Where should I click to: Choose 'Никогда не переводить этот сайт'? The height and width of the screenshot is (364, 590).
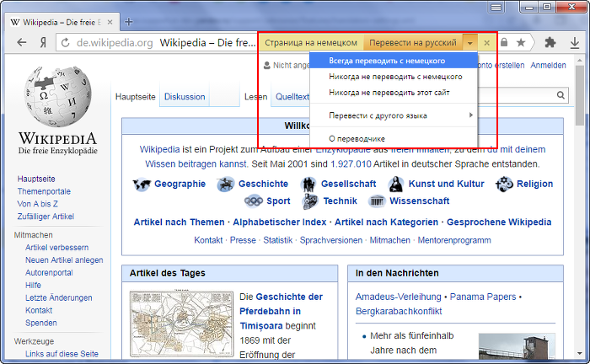point(394,93)
